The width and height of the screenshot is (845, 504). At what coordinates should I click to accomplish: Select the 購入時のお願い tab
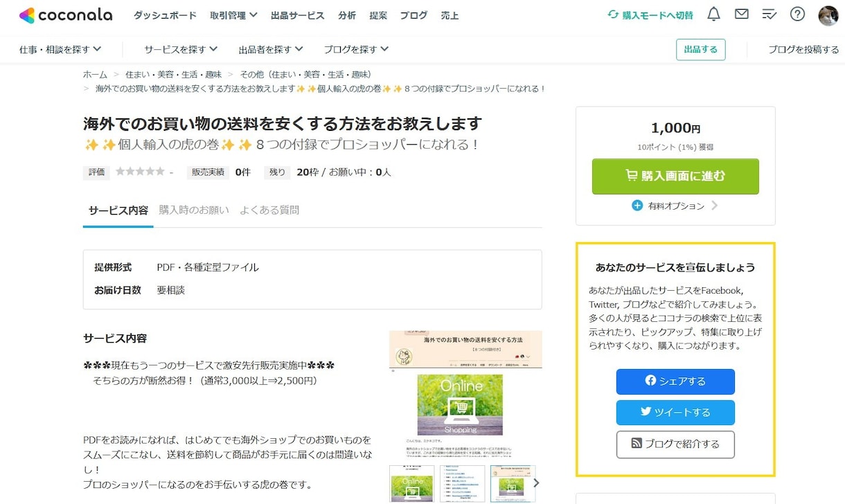coord(194,210)
